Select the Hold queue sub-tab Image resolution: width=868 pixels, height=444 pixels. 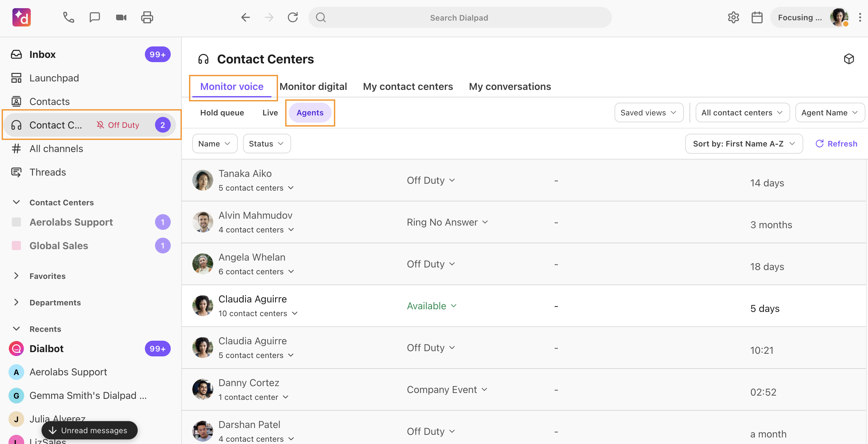pyautogui.click(x=222, y=112)
